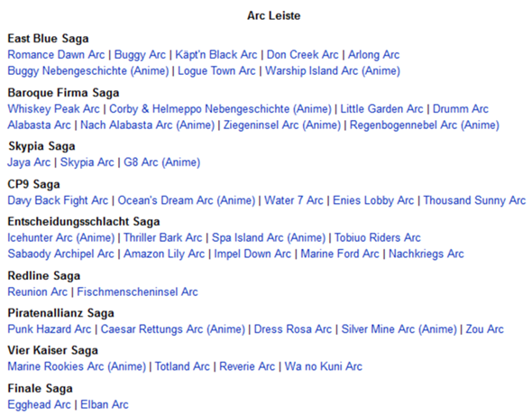Open the Little Garden Arc link
Image resolution: width=532 pixels, height=416 pixels.
tap(381, 109)
